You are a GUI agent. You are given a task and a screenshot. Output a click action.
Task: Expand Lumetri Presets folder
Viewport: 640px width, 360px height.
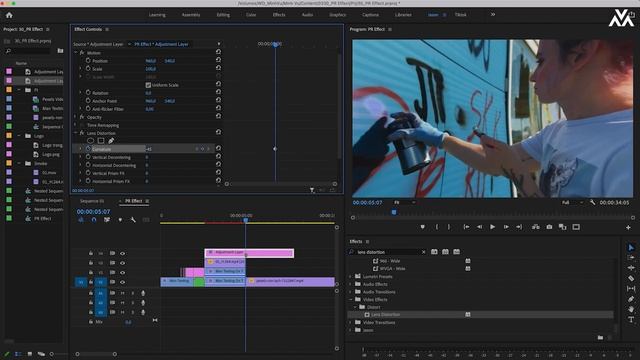(x=350, y=276)
